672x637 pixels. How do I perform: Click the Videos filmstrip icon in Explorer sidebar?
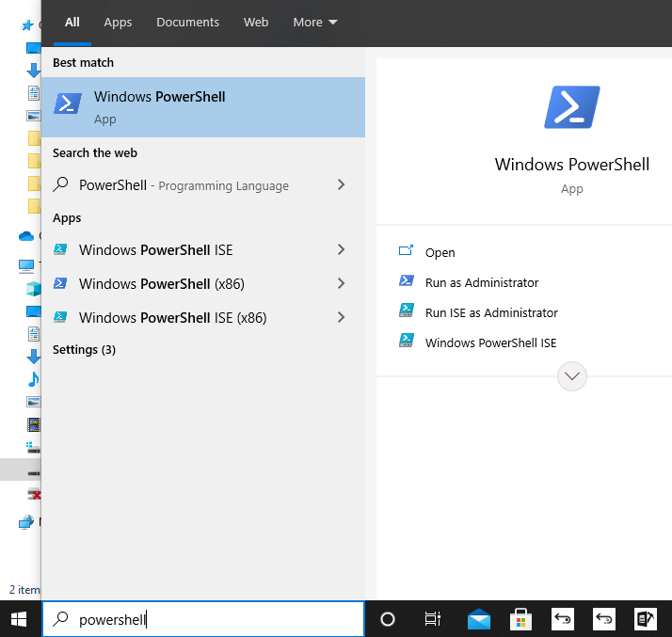(34, 425)
